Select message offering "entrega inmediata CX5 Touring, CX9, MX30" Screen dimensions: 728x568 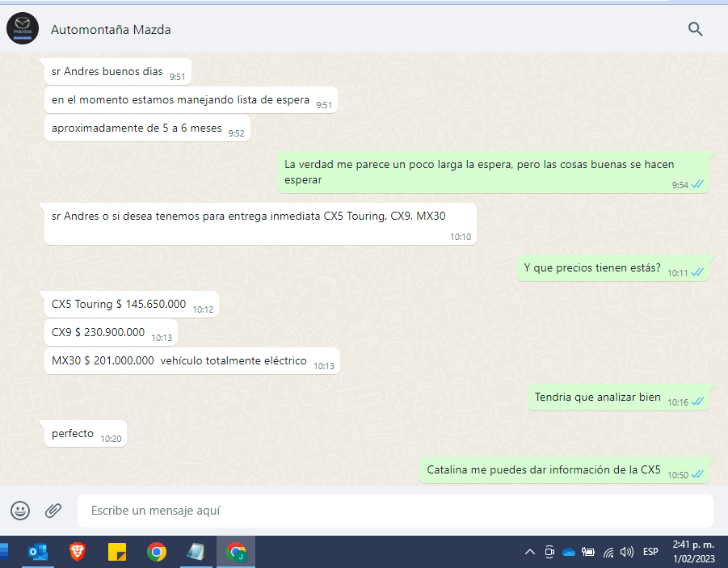point(260,224)
